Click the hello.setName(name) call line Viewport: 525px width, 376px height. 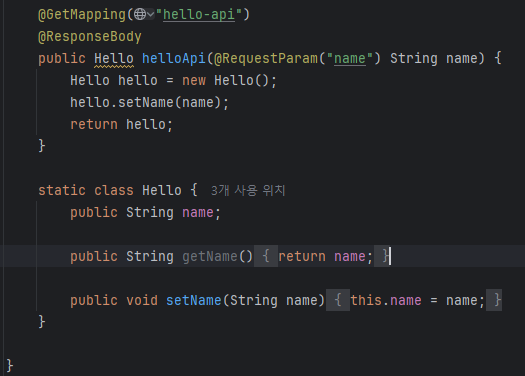coord(149,102)
